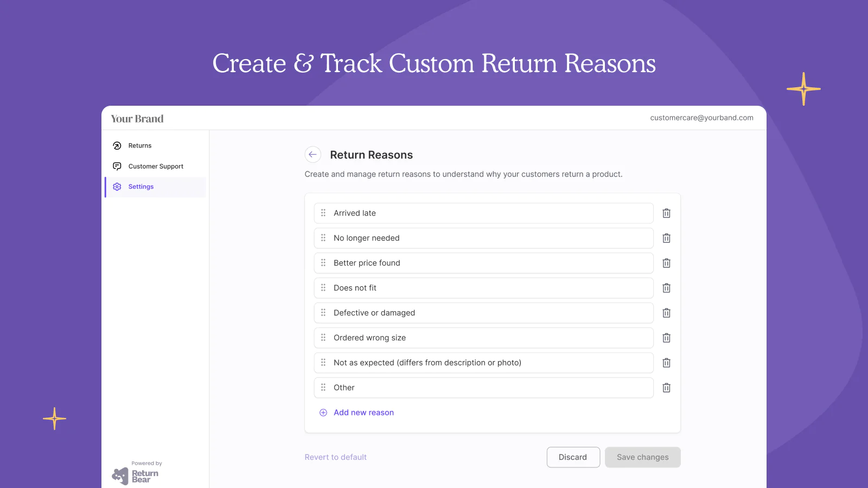Delete the Does not fit reason
Viewport: 868px width, 488px height.
tap(666, 288)
